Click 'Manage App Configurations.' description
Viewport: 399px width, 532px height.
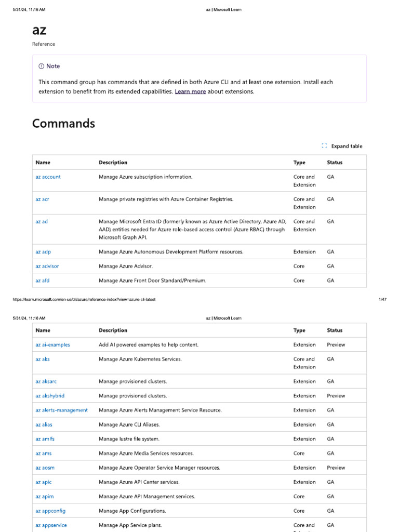(132, 511)
